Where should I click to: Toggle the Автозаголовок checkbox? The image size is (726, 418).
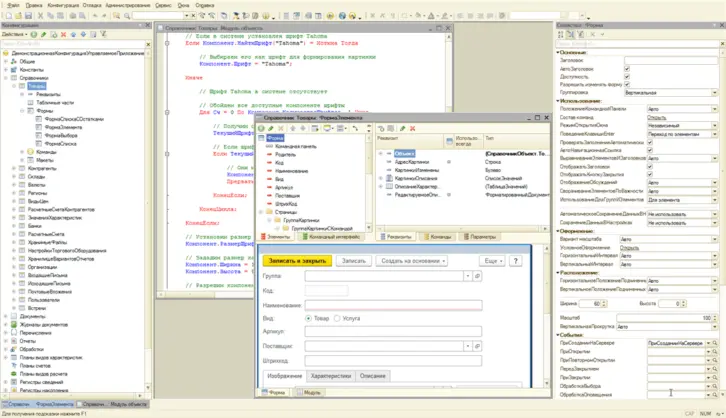(626, 69)
